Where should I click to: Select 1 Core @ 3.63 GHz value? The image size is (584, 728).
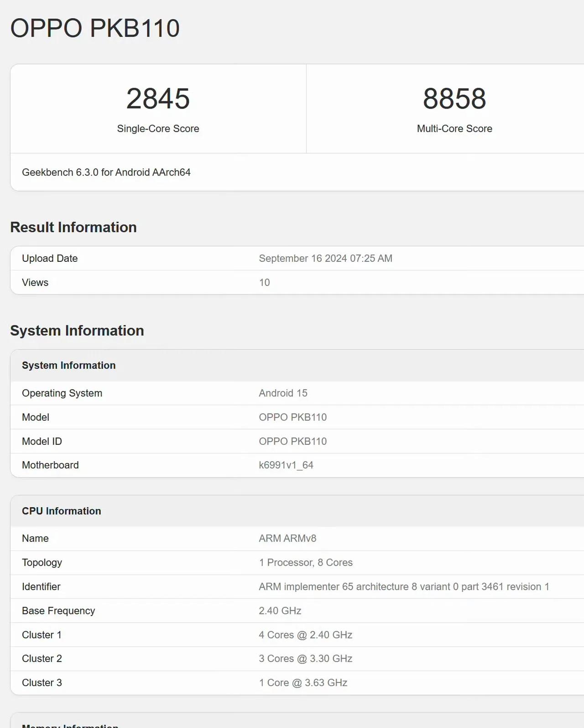303,683
